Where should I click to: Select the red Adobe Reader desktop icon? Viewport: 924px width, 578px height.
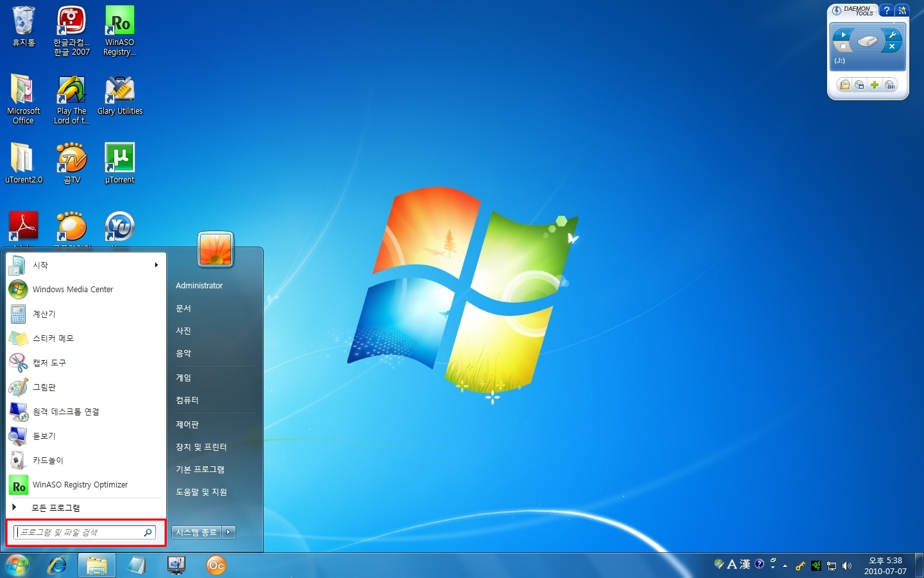click(23, 227)
